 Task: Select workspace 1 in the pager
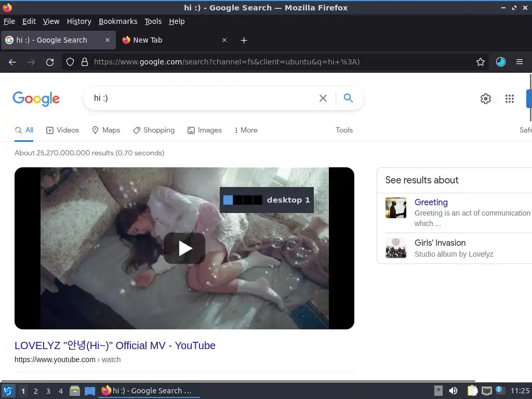pos(23,391)
